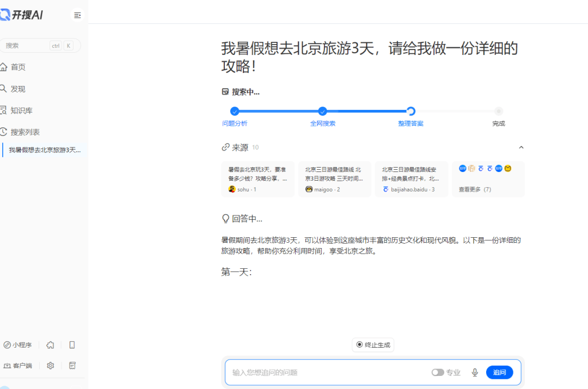The image size is (588, 389).
Task: Click the receipt icon in sidebar footer
Action: (x=72, y=366)
